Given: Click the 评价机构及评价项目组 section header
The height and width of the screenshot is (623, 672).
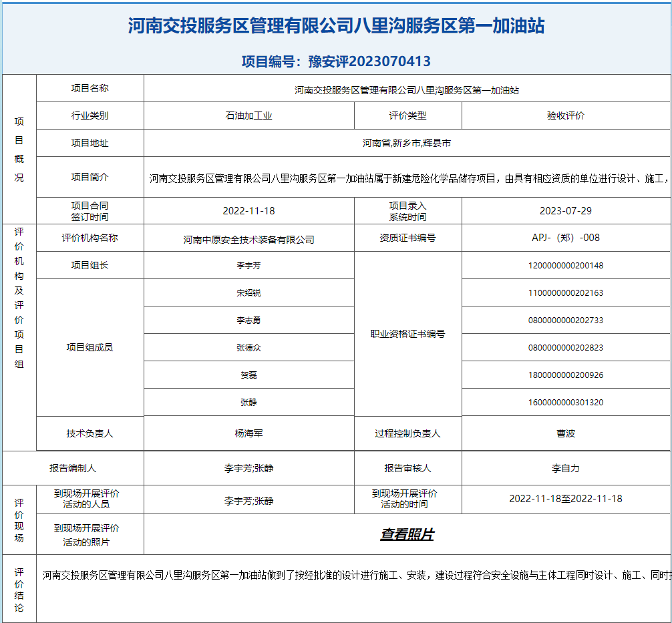Looking at the screenshot, I should (19, 298).
